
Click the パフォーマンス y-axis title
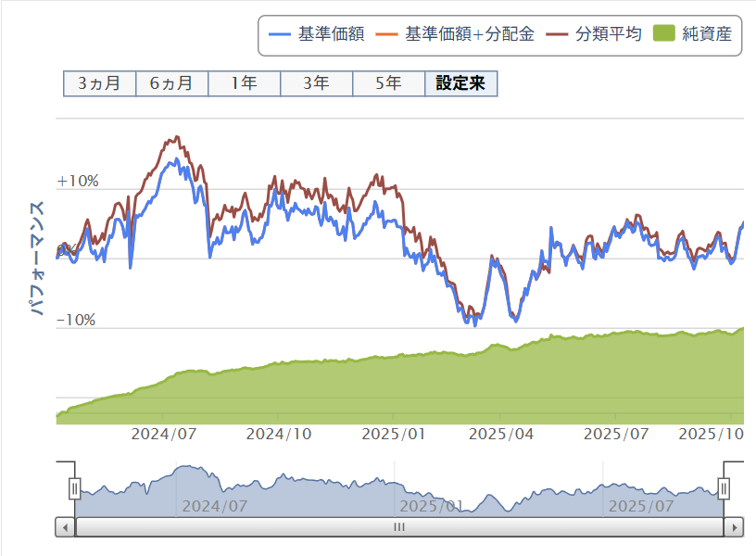coord(38,259)
